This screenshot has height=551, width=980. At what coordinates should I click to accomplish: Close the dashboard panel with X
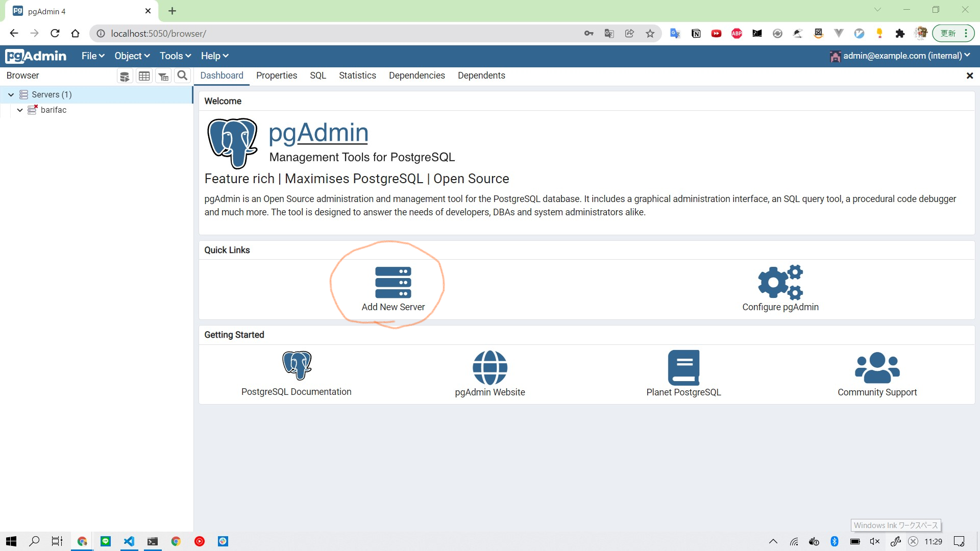coord(970,76)
